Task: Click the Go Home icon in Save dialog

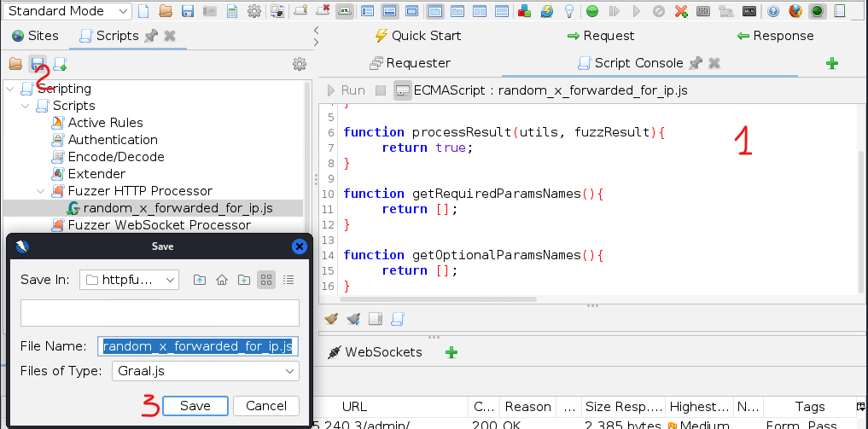Action: pyautogui.click(x=222, y=279)
